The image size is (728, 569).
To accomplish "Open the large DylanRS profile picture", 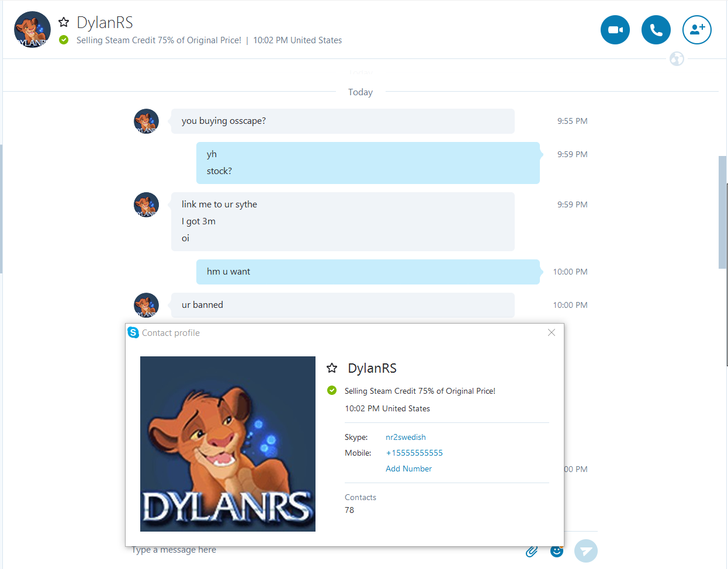I will pos(228,444).
